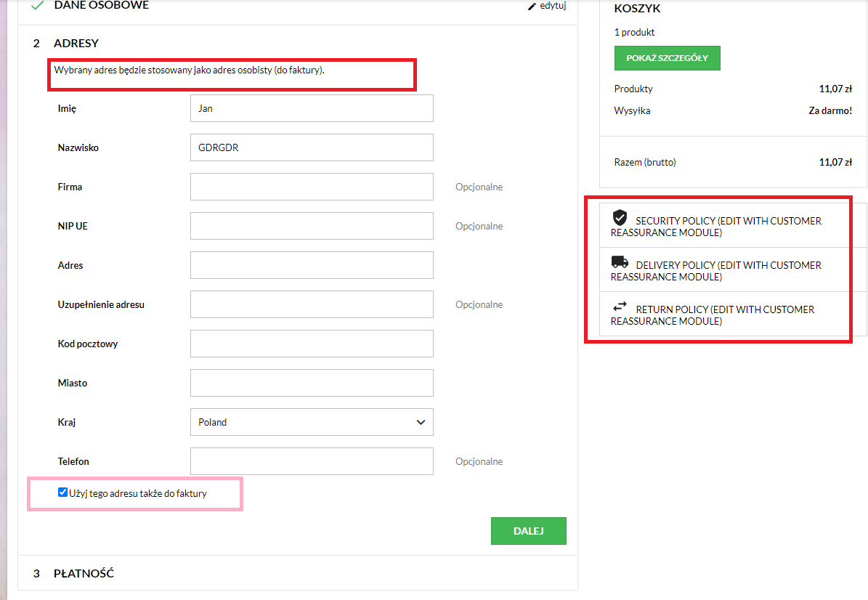
Task: Click the pencil edit icon
Action: click(x=532, y=6)
